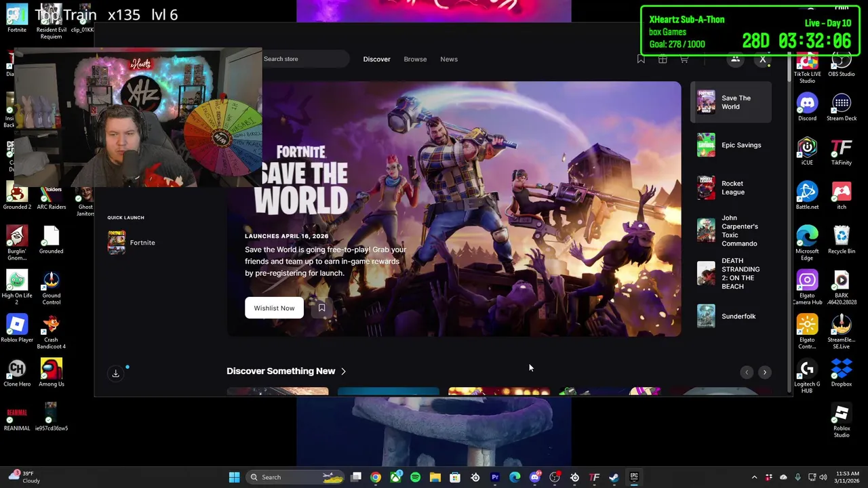
Task: Select High On Life 2 desktop icon
Action: pyautogui.click(x=17, y=288)
